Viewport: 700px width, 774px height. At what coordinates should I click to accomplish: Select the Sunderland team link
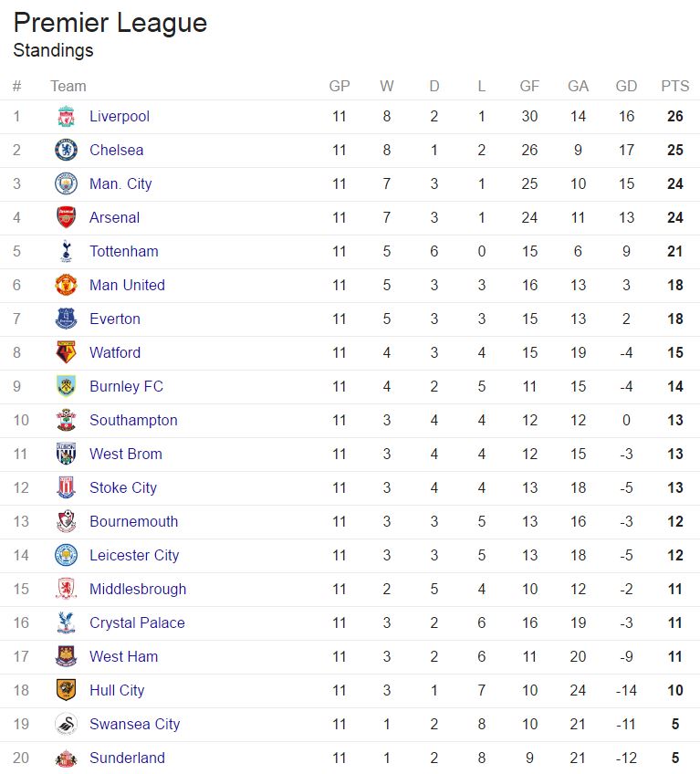click(127, 758)
